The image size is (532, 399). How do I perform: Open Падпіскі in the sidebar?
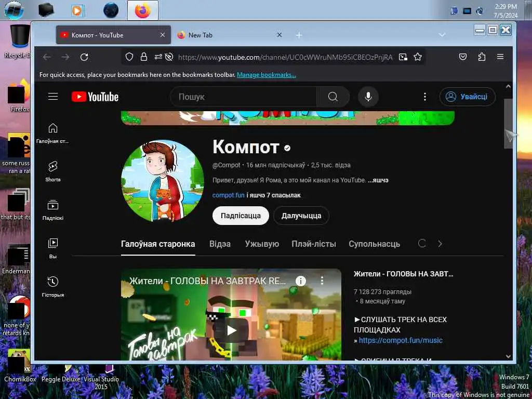(53, 210)
